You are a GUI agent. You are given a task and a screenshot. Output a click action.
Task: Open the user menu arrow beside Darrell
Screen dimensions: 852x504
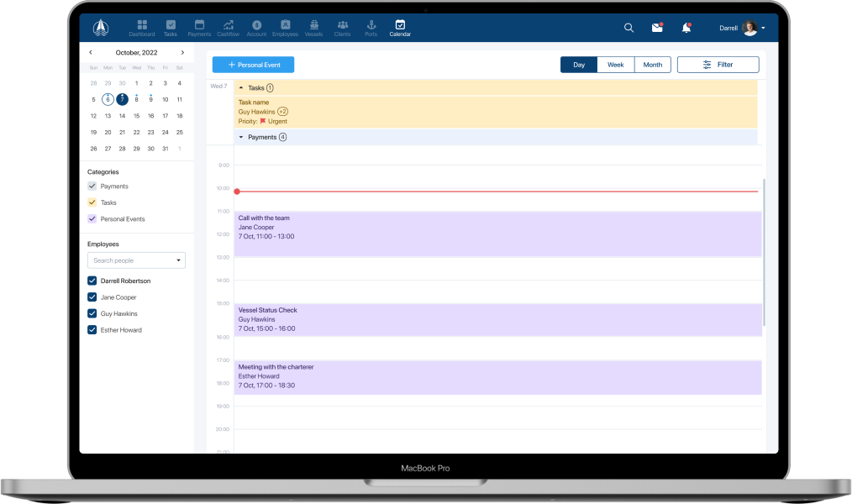tap(764, 28)
